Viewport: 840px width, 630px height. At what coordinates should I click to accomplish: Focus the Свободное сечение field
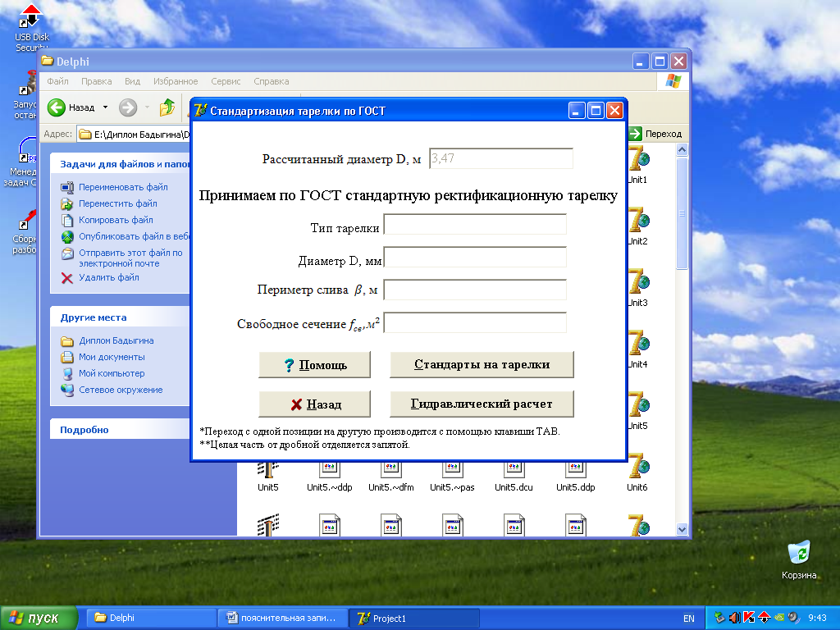tap(475, 322)
